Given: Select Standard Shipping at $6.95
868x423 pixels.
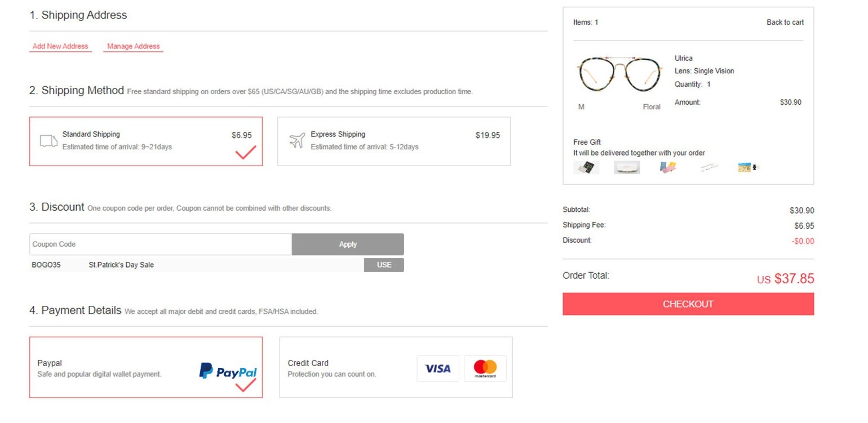Looking at the screenshot, I should click(x=145, y=141).
